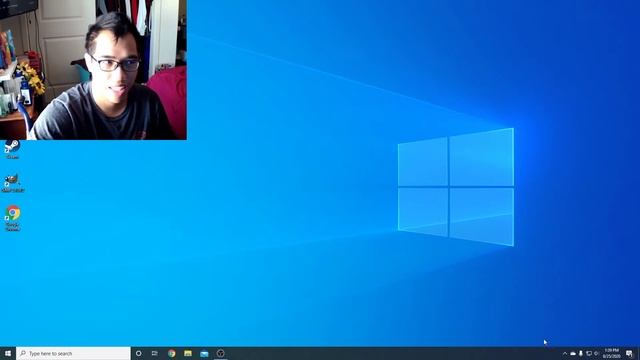Image resolution: width=640 pixels, height=360 pixels.
Task: Open the Action Center notifications
Action: click(629, 353)
